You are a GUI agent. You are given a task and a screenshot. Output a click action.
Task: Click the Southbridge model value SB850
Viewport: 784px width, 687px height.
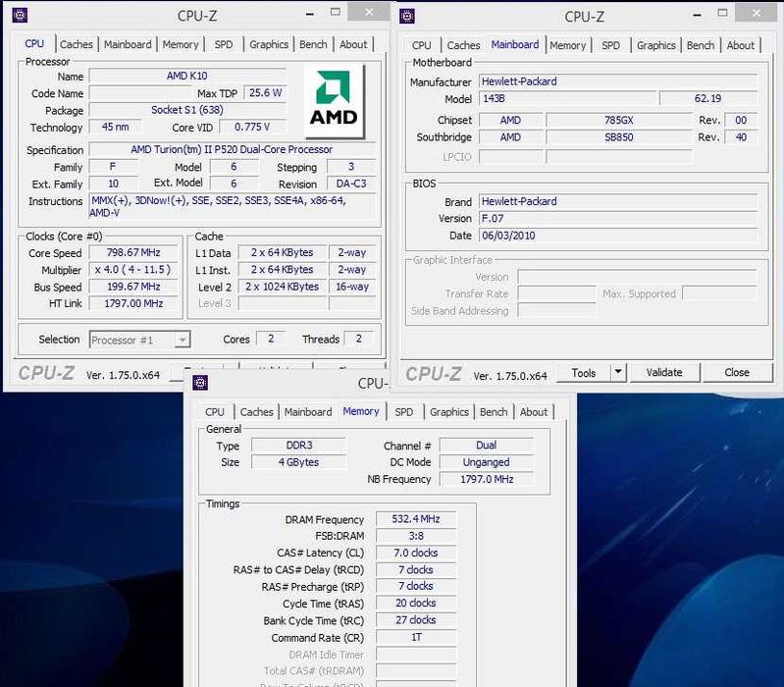[619, 137]
